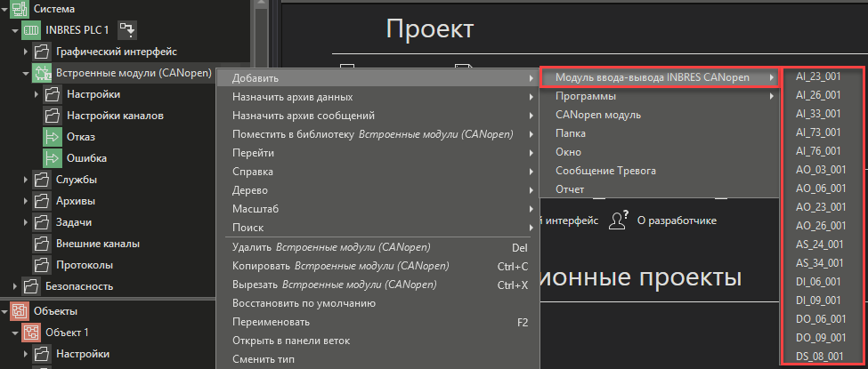Expand the Службы node
This screenshot has height=369, width=868.
pyautogui.click(x=26, y=180)
